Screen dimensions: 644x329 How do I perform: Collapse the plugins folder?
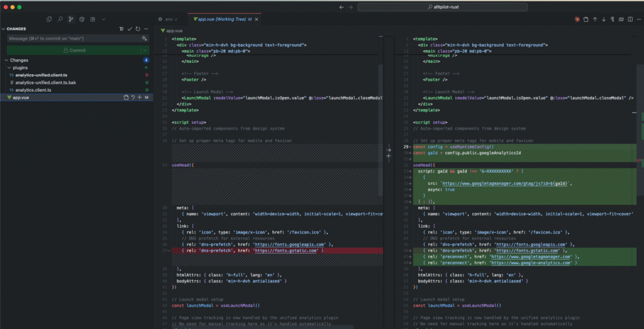pyautogui.click(x=9, y=67)
